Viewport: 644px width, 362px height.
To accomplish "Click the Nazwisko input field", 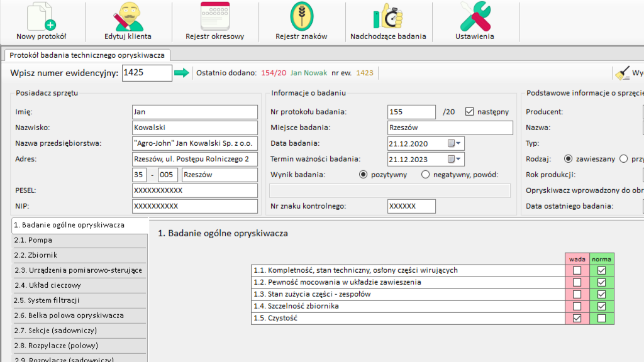I will click(x=194, y=128).
